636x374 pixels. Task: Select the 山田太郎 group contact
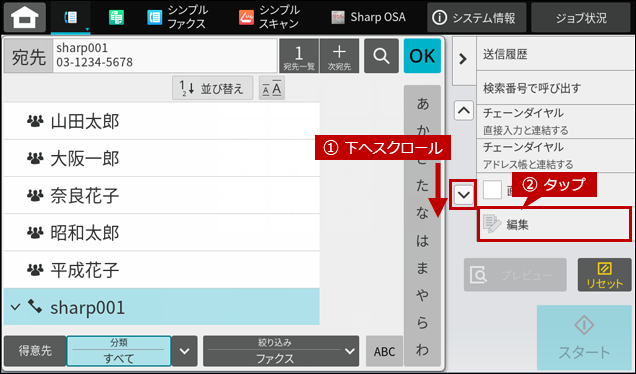(161, 121)
